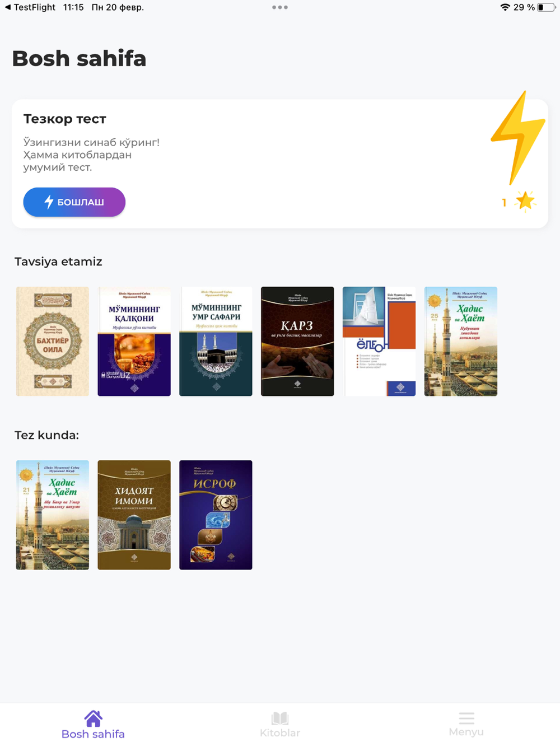The height and width of the screenshot is (747, 560).
Task: Select the Ҳидоят имоми upcoming book
Action: click(x=134, y=515)
